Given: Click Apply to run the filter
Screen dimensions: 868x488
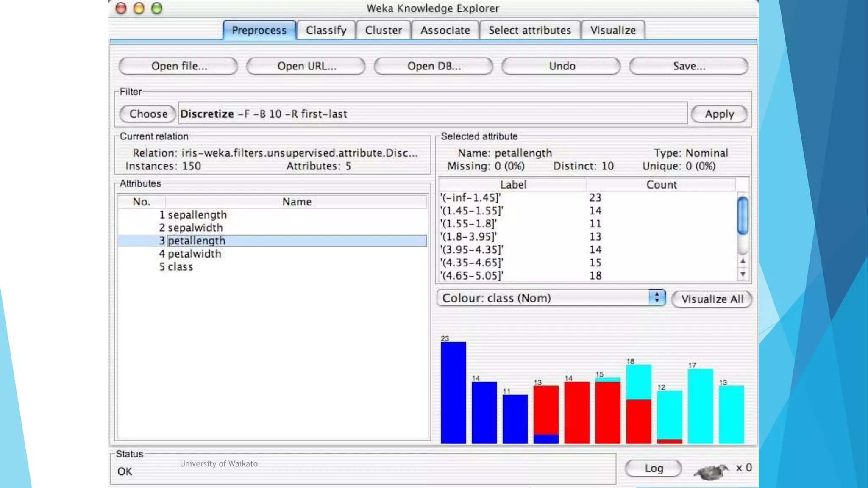Looking at the screenshot, I should point(719,114).
